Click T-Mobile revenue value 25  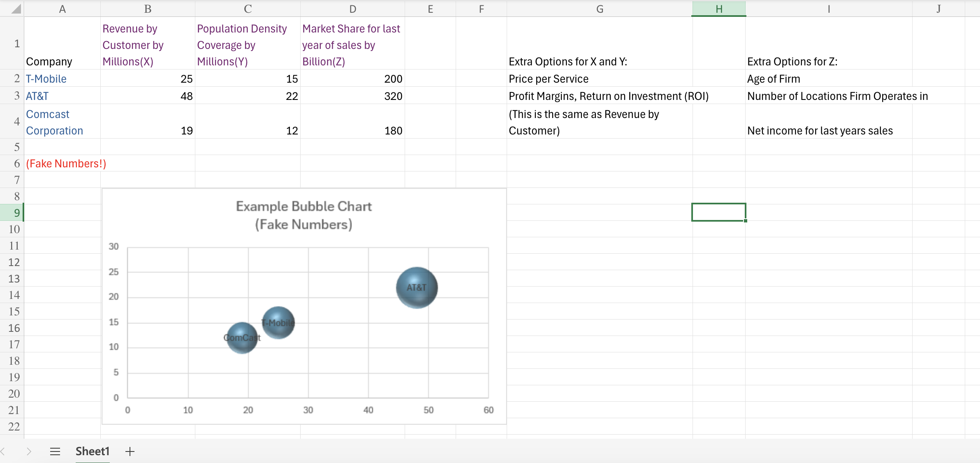(x=148, y=78)
